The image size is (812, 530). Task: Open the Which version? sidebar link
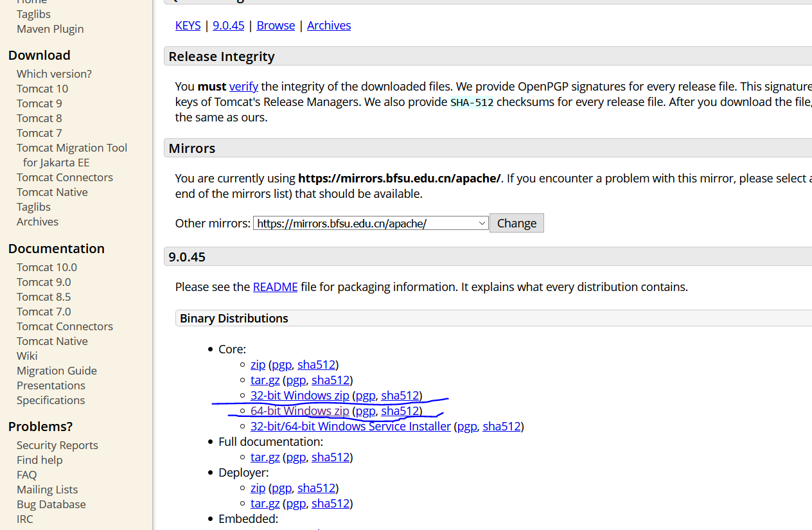54,74
